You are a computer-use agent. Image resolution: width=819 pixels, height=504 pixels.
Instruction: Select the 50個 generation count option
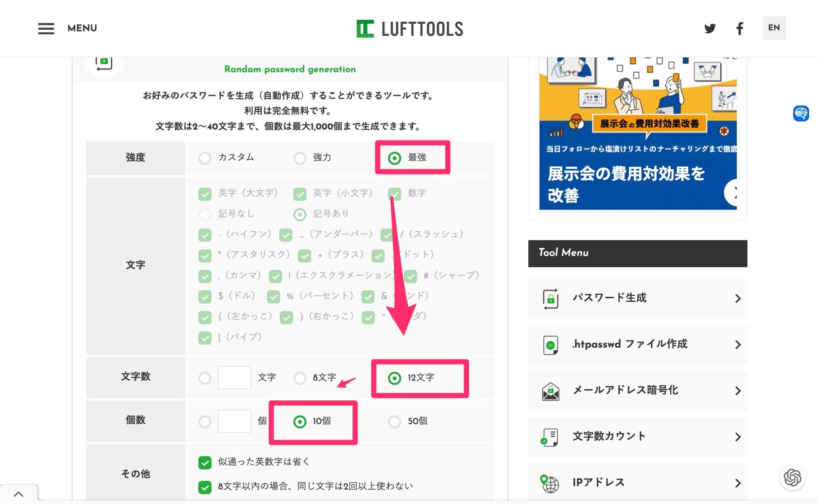(394, 421)
